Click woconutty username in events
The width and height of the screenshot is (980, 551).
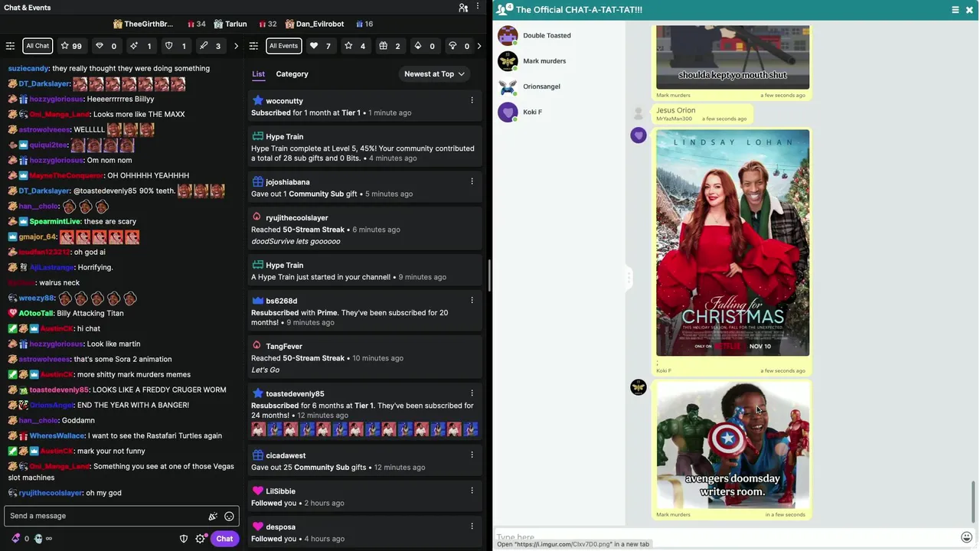pos(284,101)
